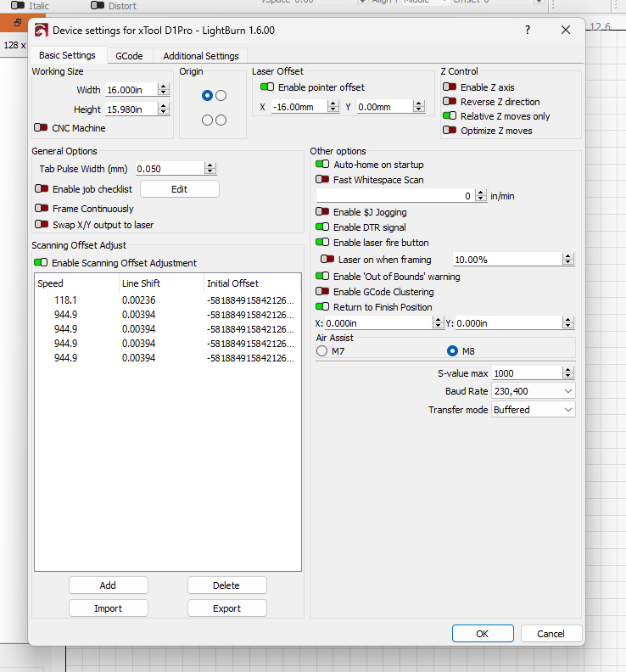Click the Delete button
Screen dimensions: 626x672
(226, 585)
